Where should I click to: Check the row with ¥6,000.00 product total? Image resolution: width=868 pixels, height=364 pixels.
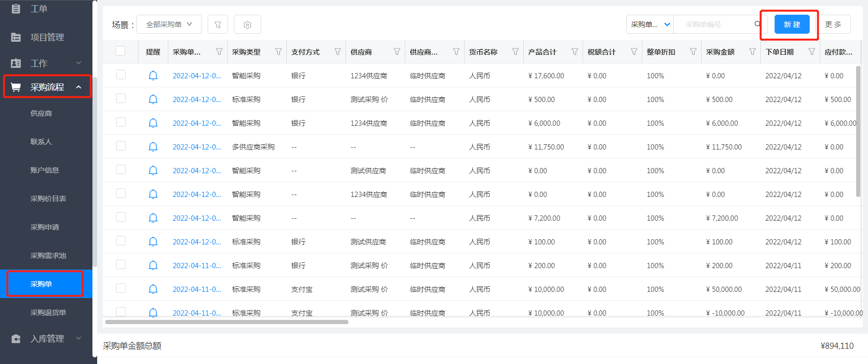tap(121, 122)
